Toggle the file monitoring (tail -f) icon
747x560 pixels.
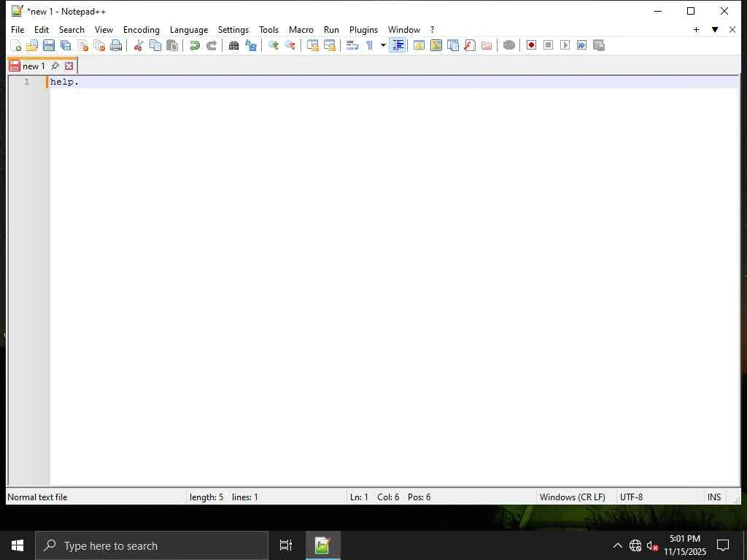[508, 46]
